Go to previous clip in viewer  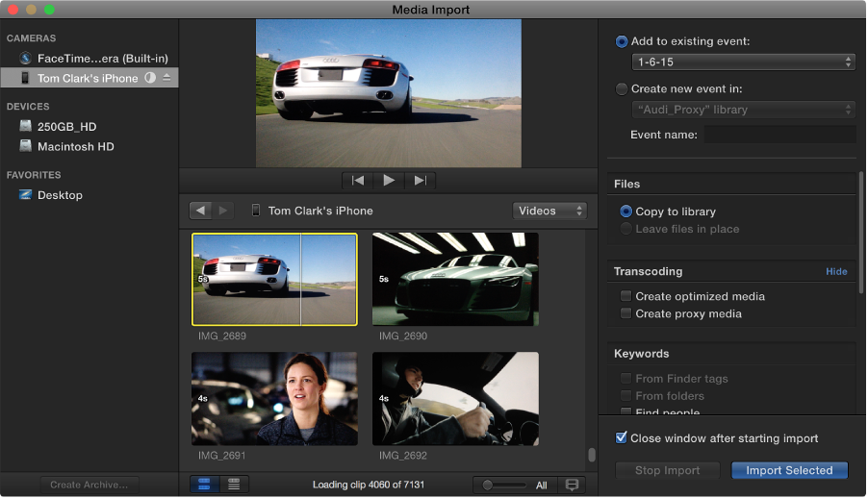(358, 181)
